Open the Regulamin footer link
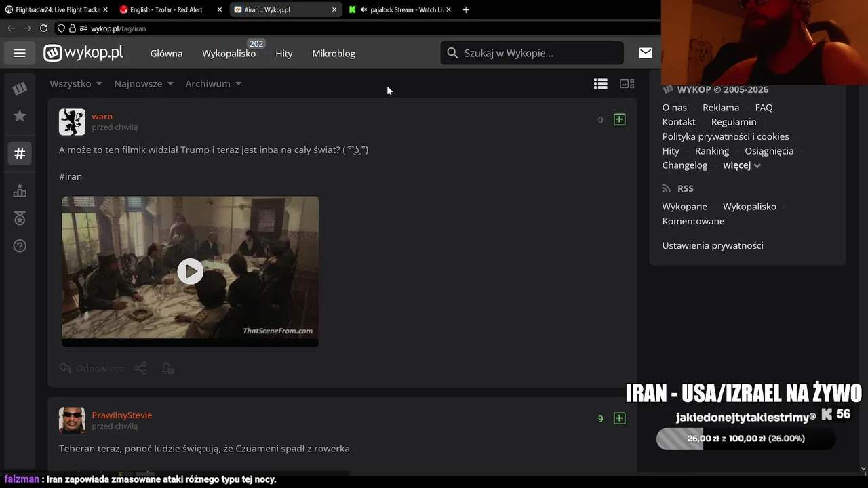This screenshot has width=868, height=488. point(734,122)
